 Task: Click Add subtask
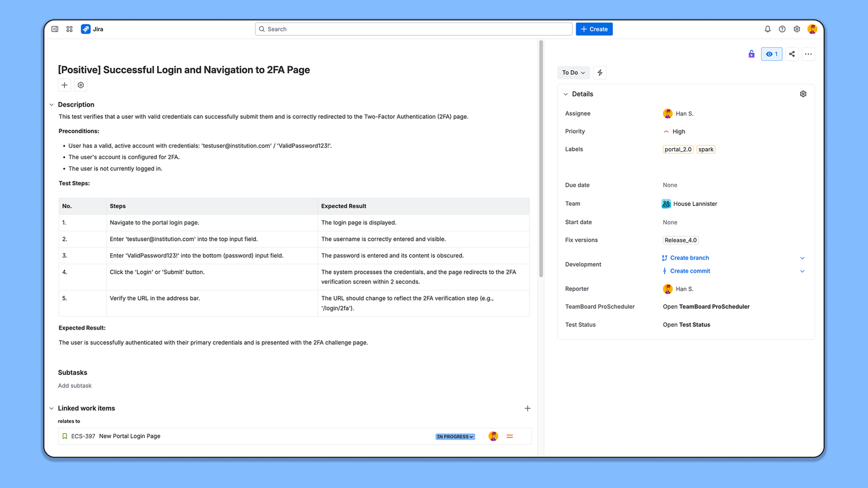tap(75, 386)
